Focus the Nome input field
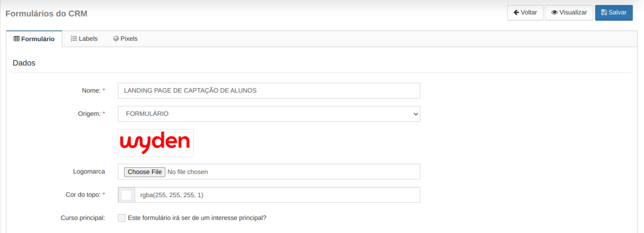Screen dimensions: 644x233 coord(269,91)
